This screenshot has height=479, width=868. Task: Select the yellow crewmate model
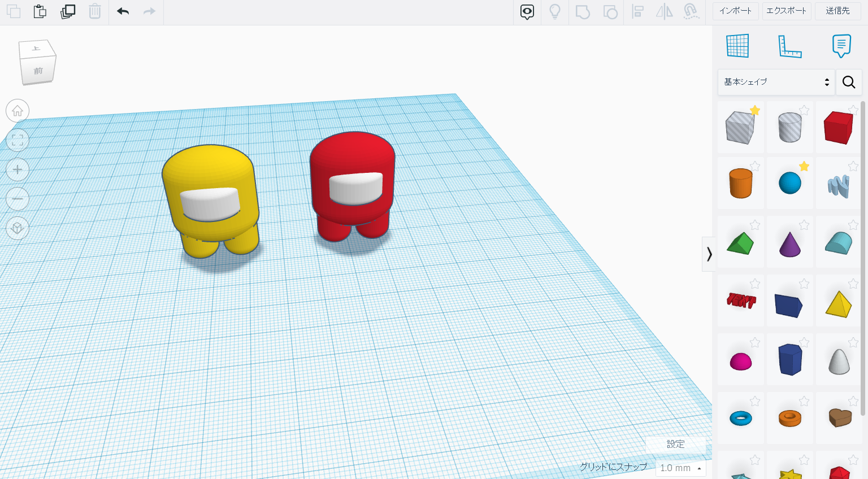pos(211,201)
